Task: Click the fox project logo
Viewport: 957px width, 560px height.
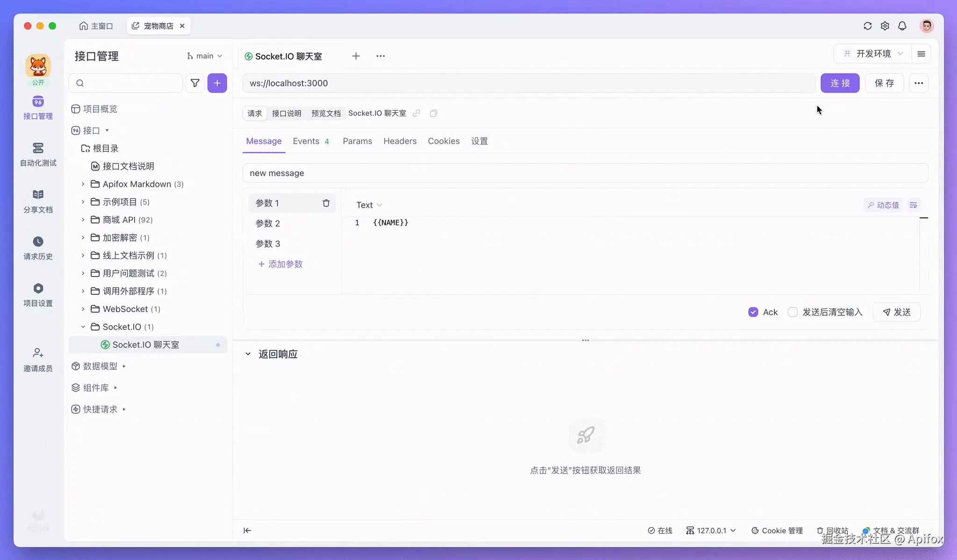Action: click(38, 66)
